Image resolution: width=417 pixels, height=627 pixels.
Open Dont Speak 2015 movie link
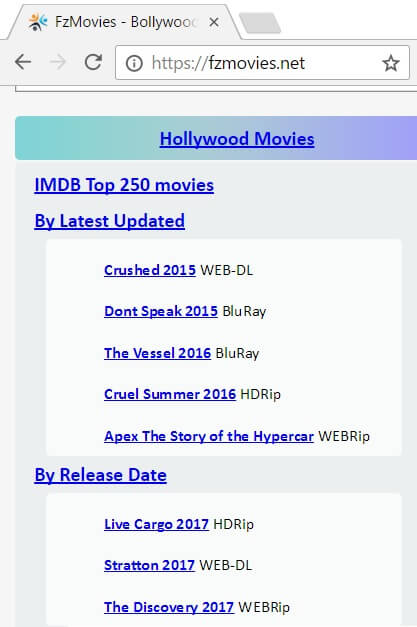(161, 311)
